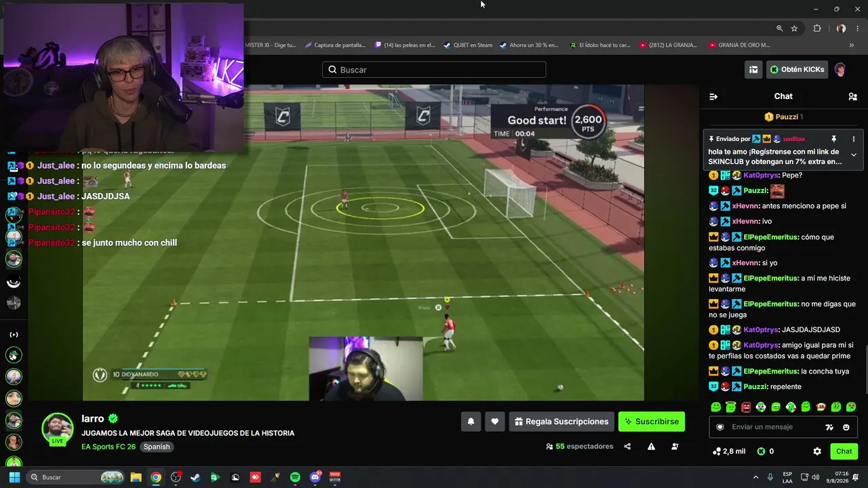868x488 pixels.
Task: Open the KICKs balance showing 0
Action: tap(766, 451)
